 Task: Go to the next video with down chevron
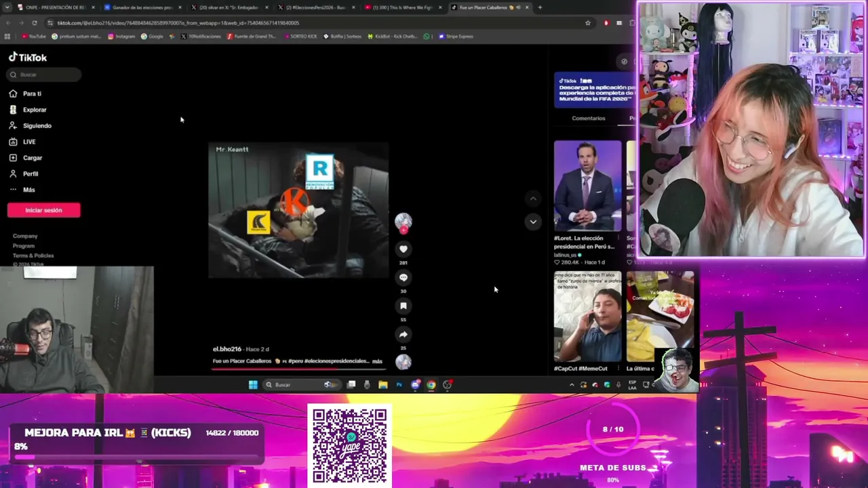[x=533, y=222]
